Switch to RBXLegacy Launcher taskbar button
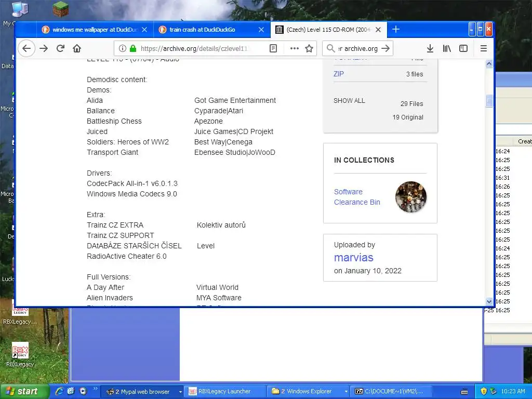The height and width of the screenshot is (399, 532). (225, 392)
